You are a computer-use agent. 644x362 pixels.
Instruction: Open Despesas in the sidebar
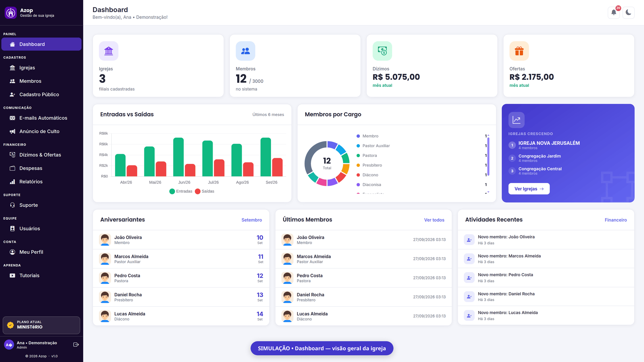(42, 168)
